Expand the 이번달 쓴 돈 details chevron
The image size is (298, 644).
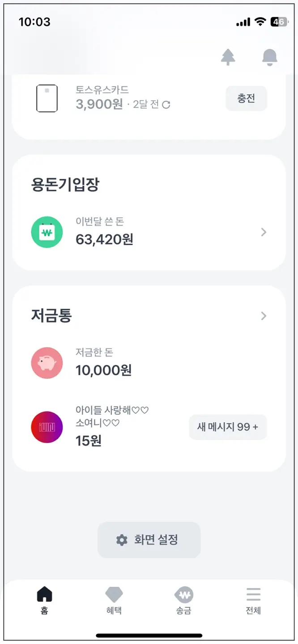(x=264, y=232)
